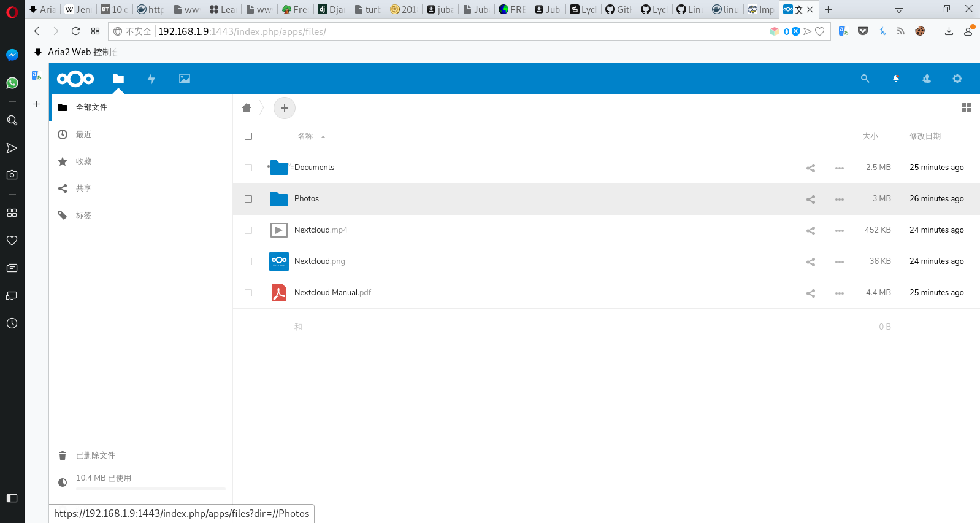The height and width of the screenshot is (523, 980).
Task: Show Shares in sidebar
Action: click(x=140, y=188)
